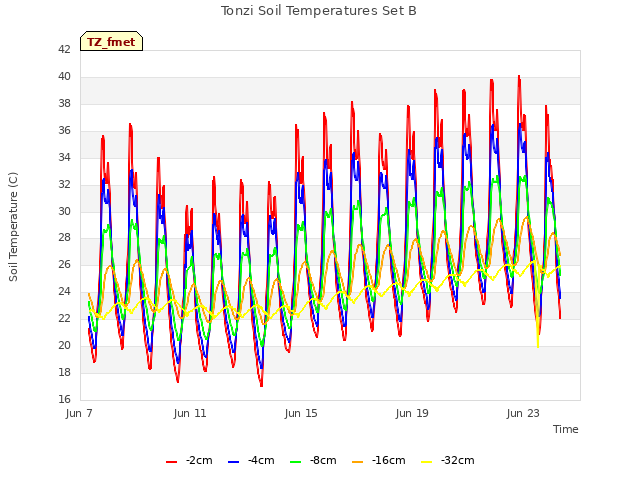The height and width of the screenshot is (480, 640).
Task: Click the 28 y-axis tick label
Action: pos(64,238)
